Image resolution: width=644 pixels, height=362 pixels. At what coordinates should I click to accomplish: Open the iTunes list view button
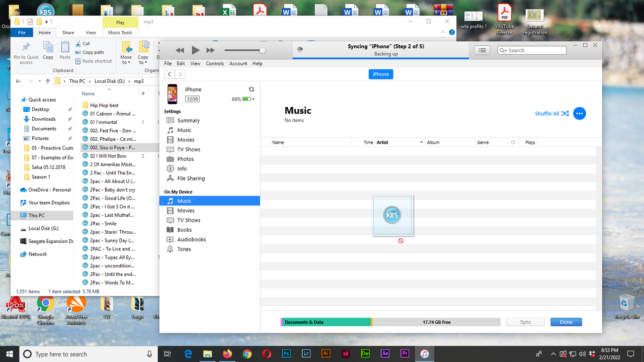pos(482,50)
